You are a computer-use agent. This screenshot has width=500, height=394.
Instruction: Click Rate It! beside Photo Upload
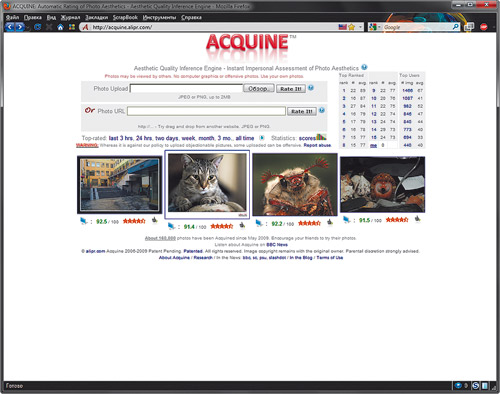(291, 89)
